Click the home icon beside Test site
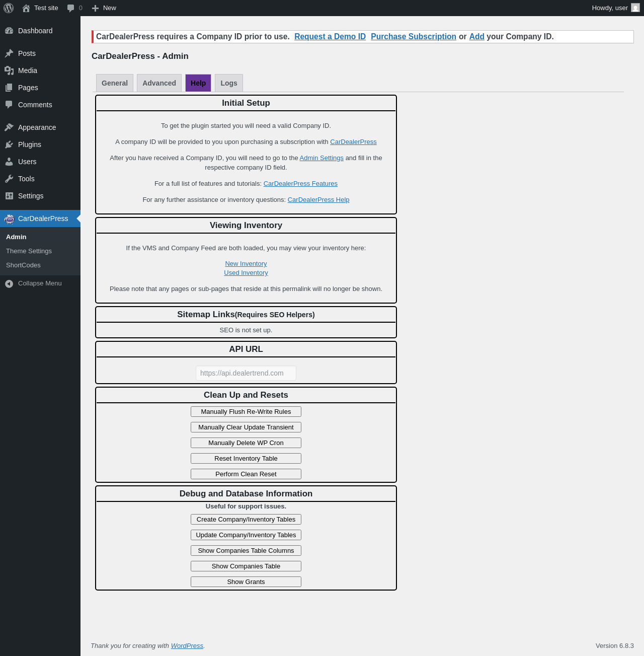 click(x=26, y=8)
